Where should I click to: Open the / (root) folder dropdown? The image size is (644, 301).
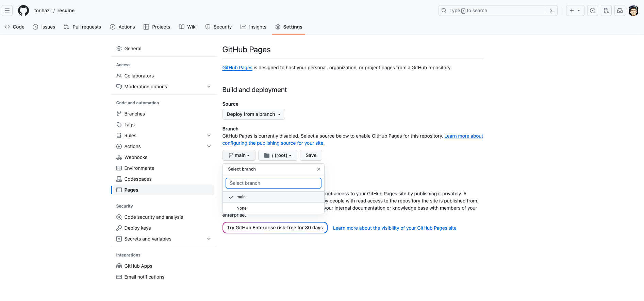click(278, 155)
